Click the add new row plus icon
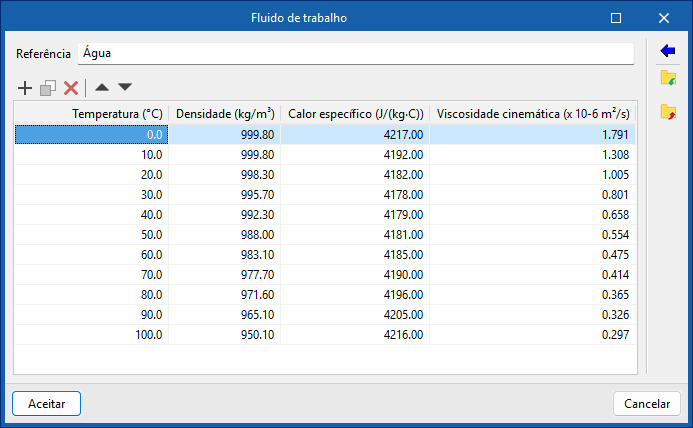Image resolution: width=693 pixels, height=428 pixels. click(26, 88)
